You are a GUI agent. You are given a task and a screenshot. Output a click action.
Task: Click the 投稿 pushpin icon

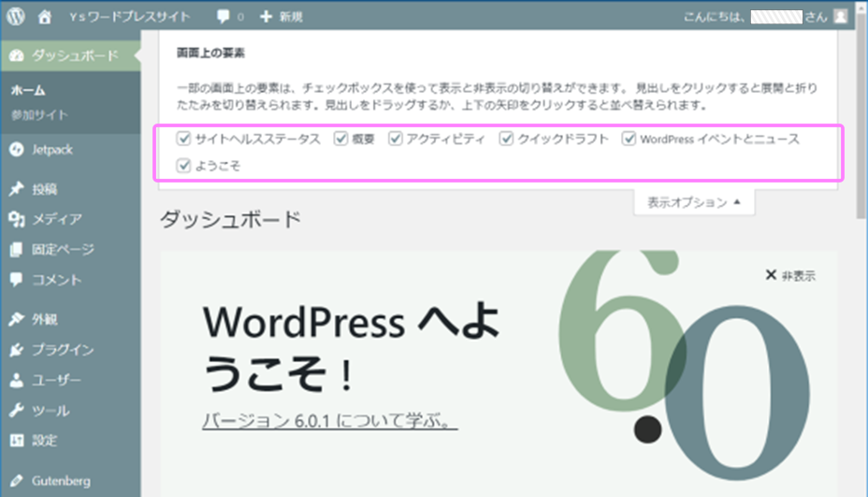(17, 189)
